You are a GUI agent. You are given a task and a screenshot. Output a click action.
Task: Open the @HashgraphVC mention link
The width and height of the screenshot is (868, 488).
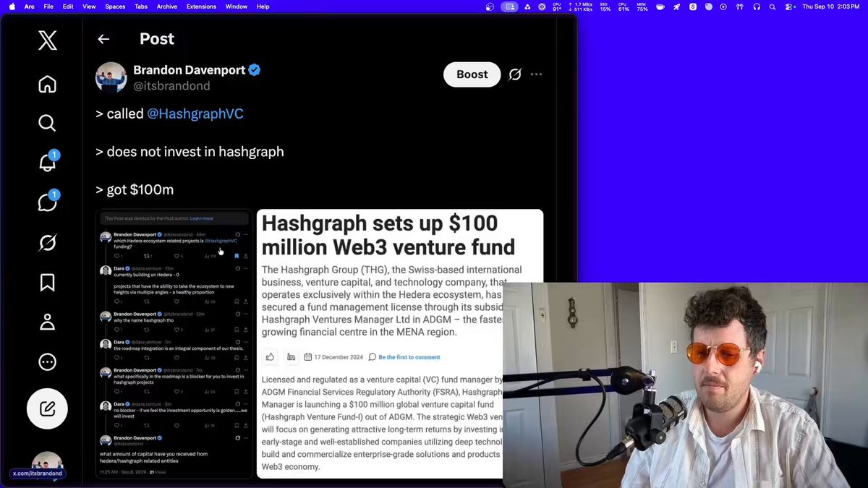(195, 114)
